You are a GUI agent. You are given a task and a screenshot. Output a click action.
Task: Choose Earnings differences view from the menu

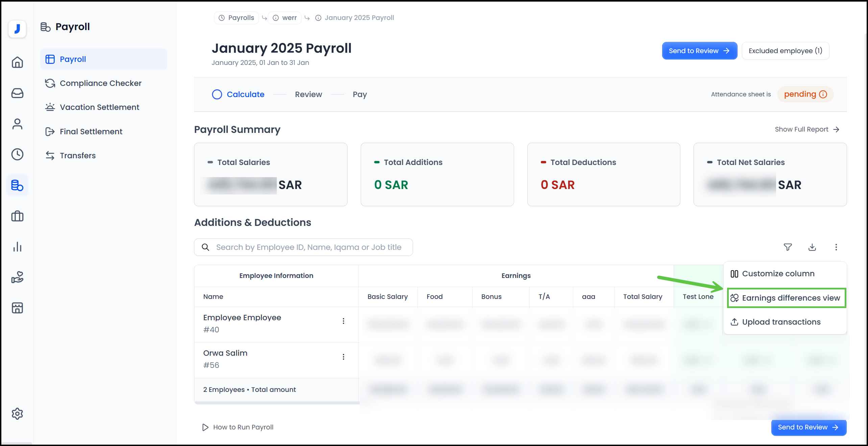coord(786,298)
